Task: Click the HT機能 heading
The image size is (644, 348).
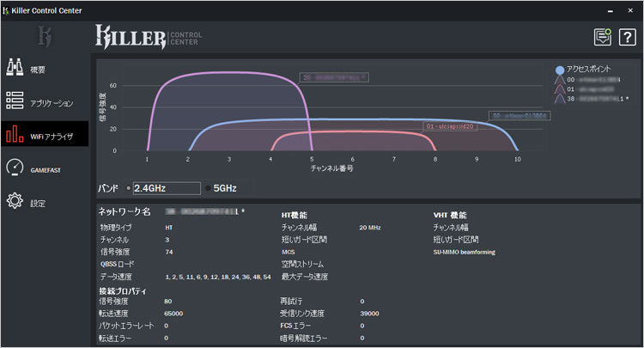Action: point(294,216)
